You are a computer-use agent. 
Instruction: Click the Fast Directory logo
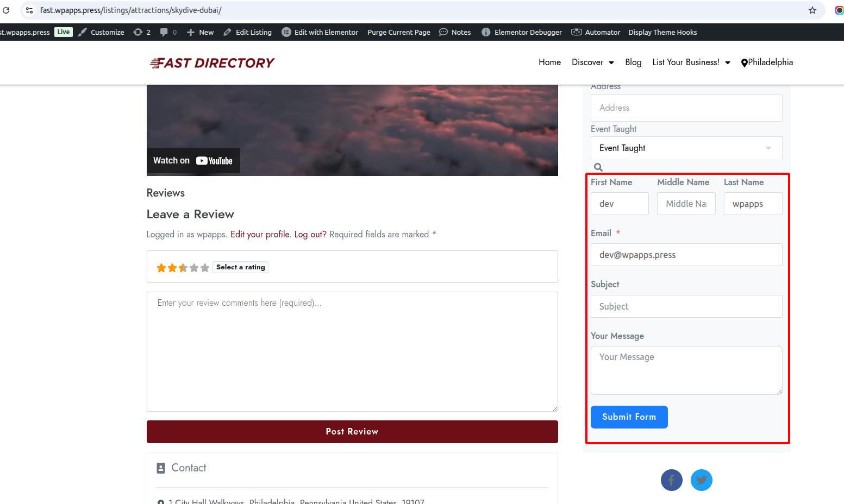(x=212, y=63)
